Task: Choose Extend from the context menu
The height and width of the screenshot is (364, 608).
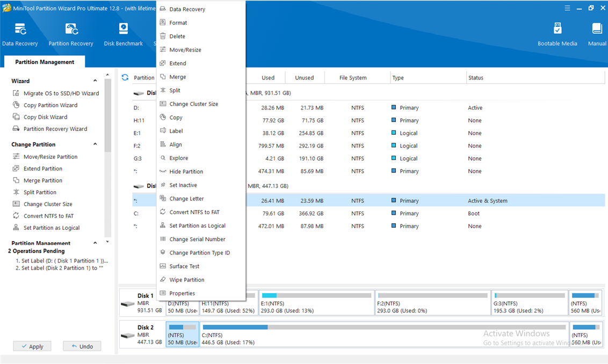Action: coord(201,63)
